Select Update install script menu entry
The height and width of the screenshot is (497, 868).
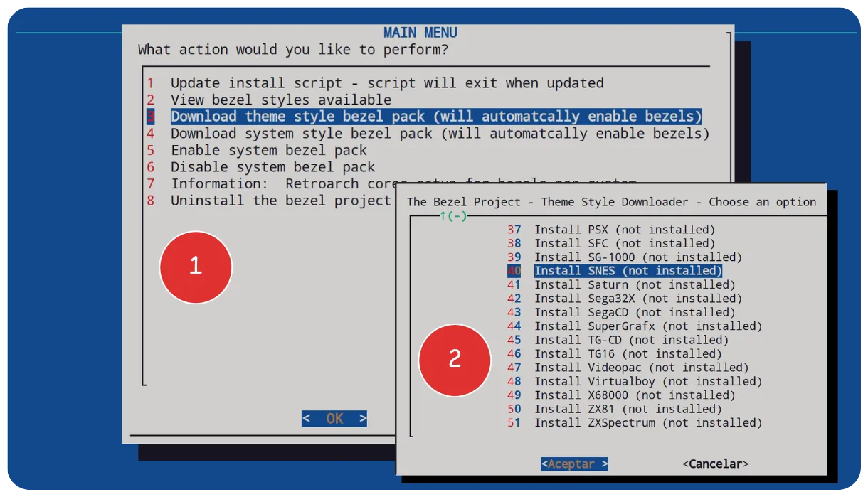[x=386, y=83]
